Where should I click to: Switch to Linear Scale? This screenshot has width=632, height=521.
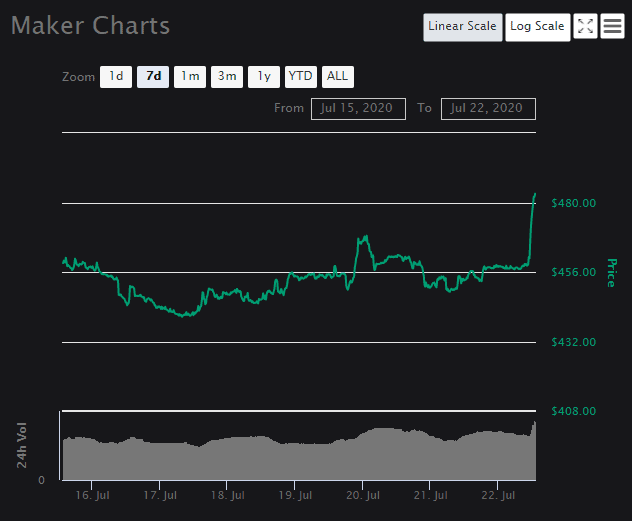462,27
